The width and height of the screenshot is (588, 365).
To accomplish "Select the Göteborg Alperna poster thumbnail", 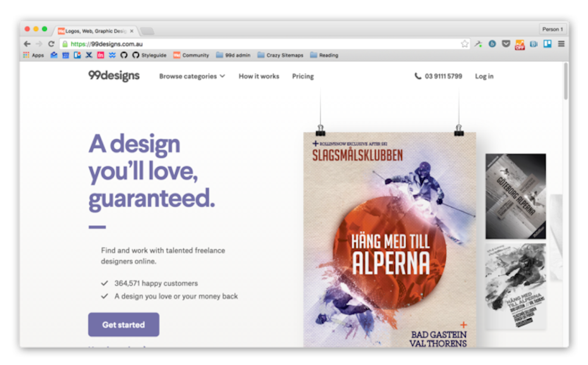I will (x=516, y=196).
